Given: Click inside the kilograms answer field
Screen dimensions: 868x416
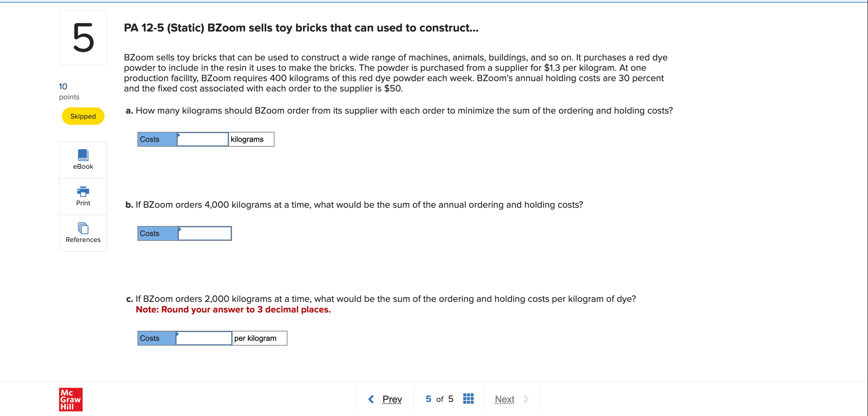Looking at the screenshot, I should [202, 139].
